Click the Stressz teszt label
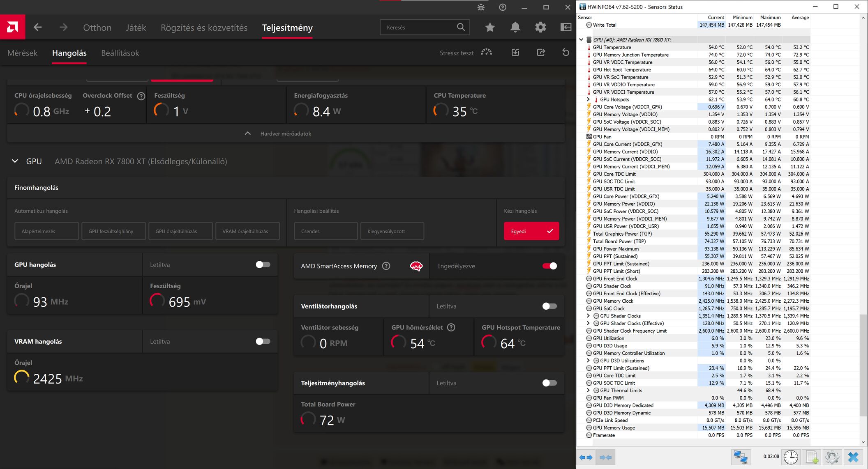This screenshot has height=469, width=868. 456,53
